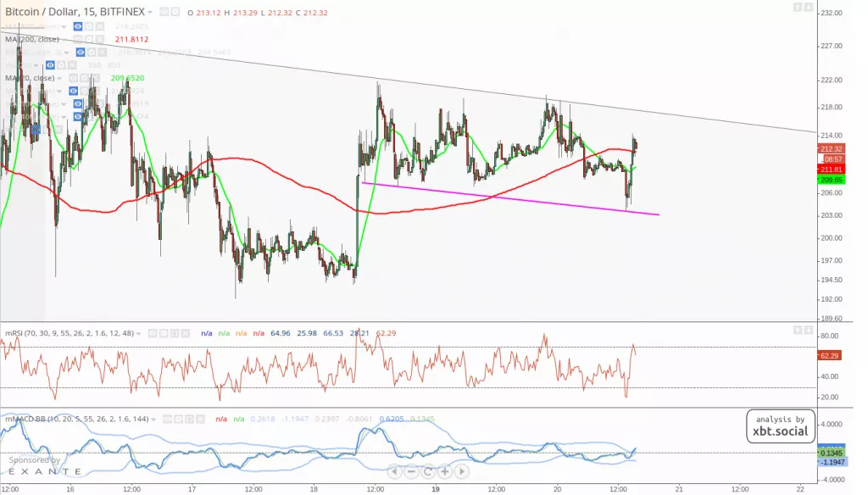Zoom out chart with minus button
The image size is (868, 495).
point(411,471)
